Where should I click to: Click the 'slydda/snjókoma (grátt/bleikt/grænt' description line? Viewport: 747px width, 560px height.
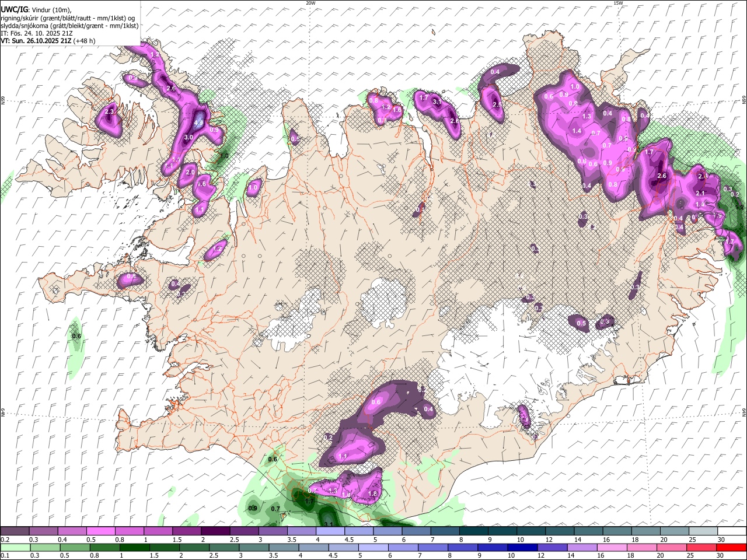pos(69,26)
